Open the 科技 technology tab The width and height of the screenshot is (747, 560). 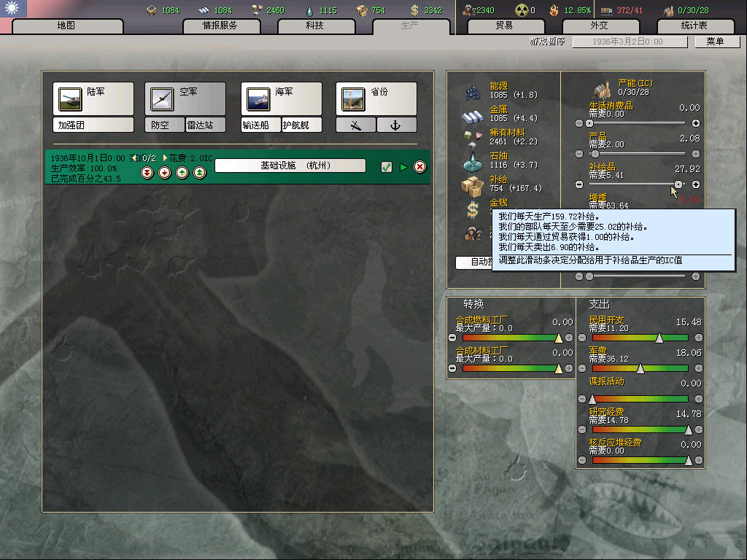tap(315, 26)
